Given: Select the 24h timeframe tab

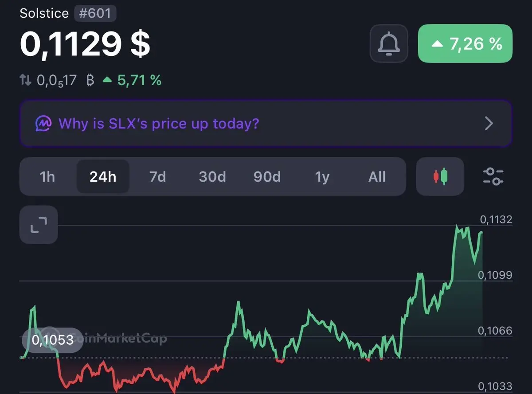Looking at the screenshot, I should [103, 177].
